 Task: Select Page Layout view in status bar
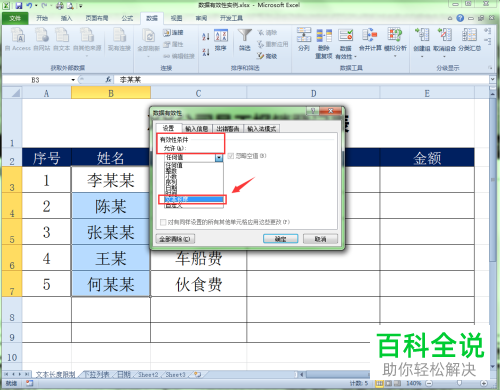coord(388,383)
